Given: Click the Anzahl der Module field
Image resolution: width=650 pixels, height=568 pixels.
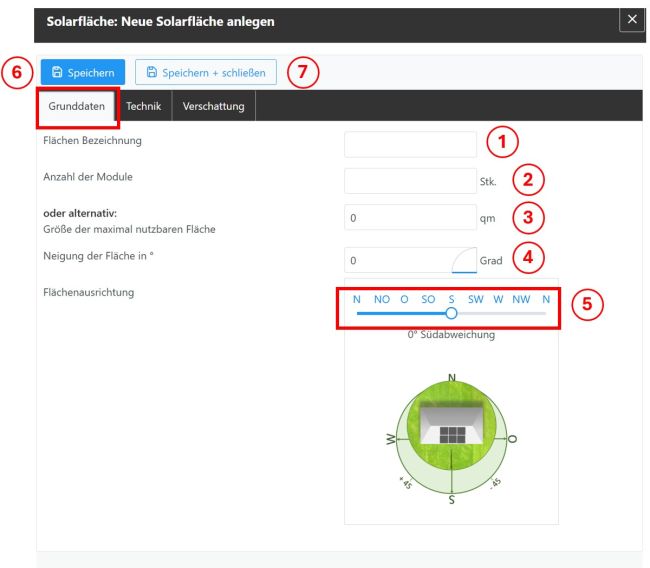Looking at the screenshot, I should (410, 181).
